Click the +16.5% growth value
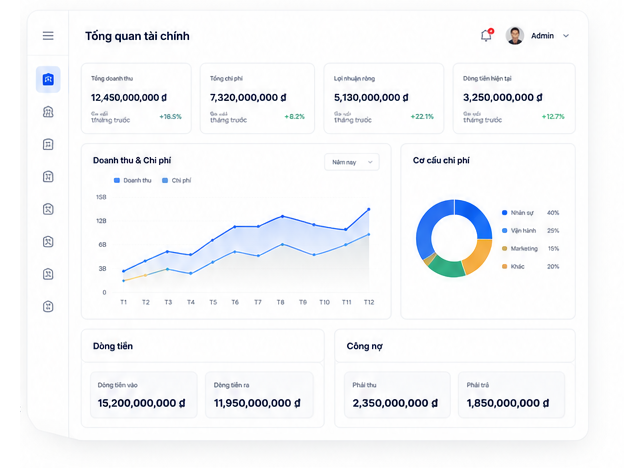This screenshot has height=468, width=624. [170, 117]
